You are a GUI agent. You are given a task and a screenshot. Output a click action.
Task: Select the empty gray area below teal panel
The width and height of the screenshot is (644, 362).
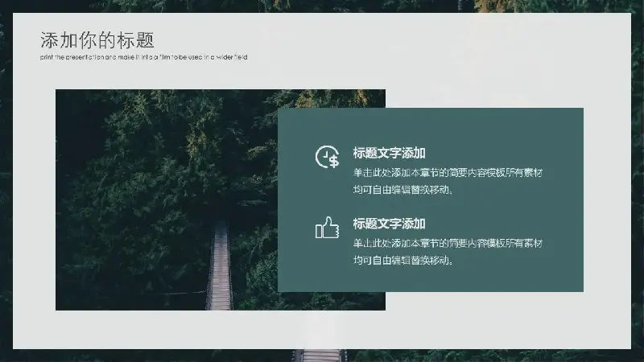click(x=483, y=320)
